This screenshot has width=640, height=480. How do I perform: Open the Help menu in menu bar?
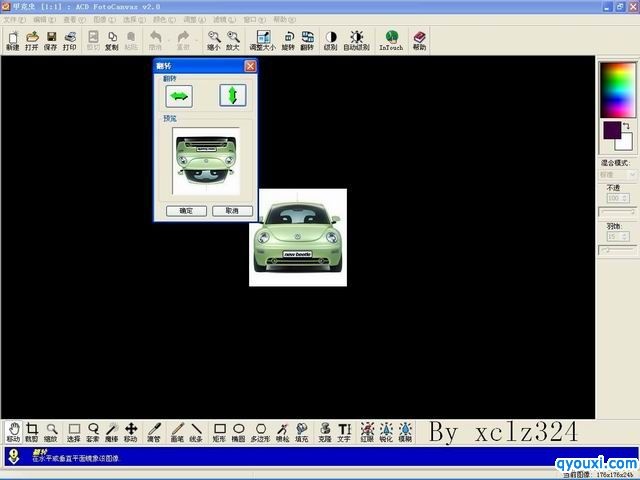click(x=283, y=19)
